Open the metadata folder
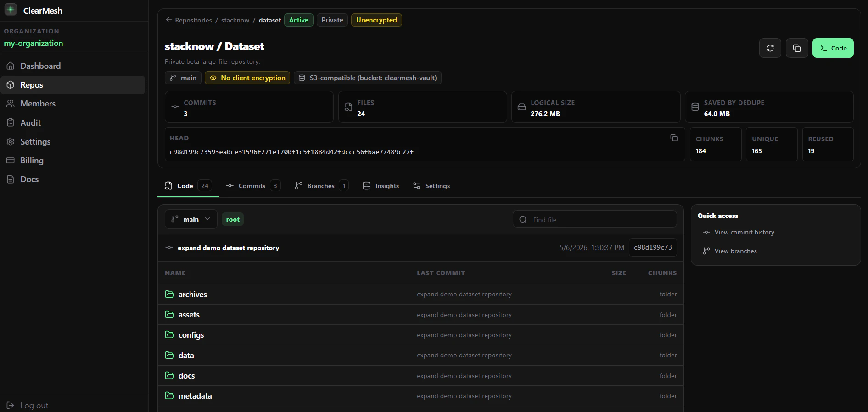This screenshot has width=868, height=412. 195,396
